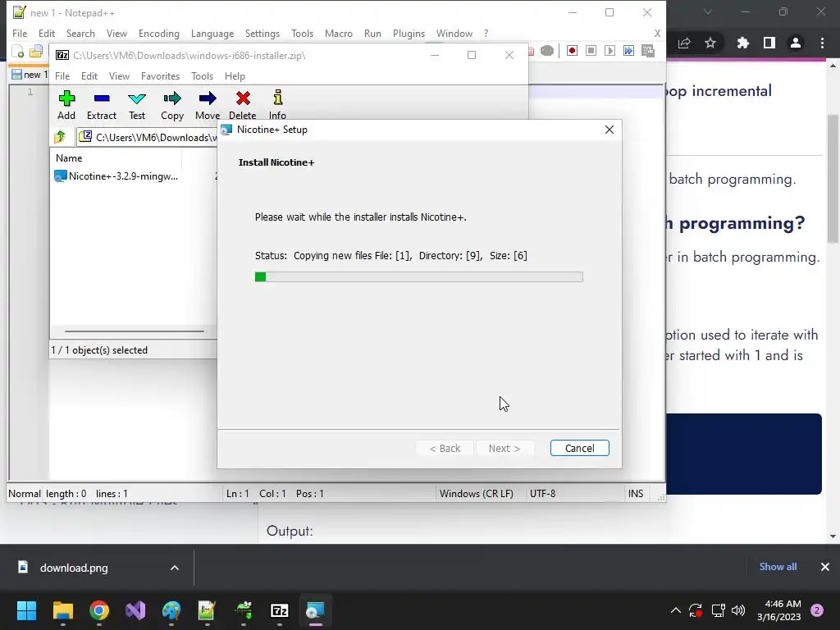Image resolution: width=840 pixels, height=630 pixels.
Task: Open the notification count badge in taskbar
Action: tap(817, 610)
